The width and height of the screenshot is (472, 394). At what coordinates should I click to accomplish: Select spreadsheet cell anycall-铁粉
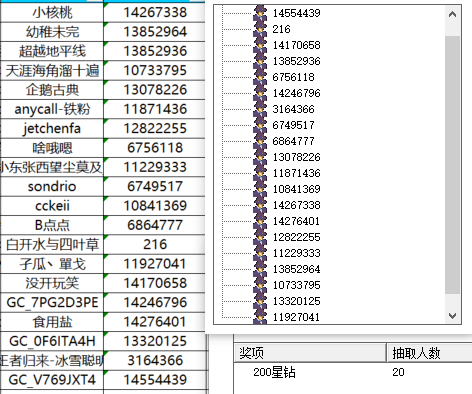pos(52,109)
